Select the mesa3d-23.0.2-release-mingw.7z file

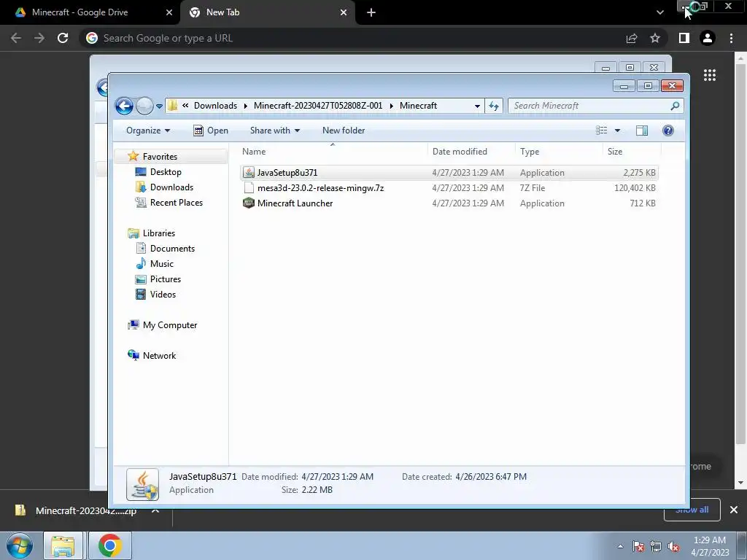(449, 187)
